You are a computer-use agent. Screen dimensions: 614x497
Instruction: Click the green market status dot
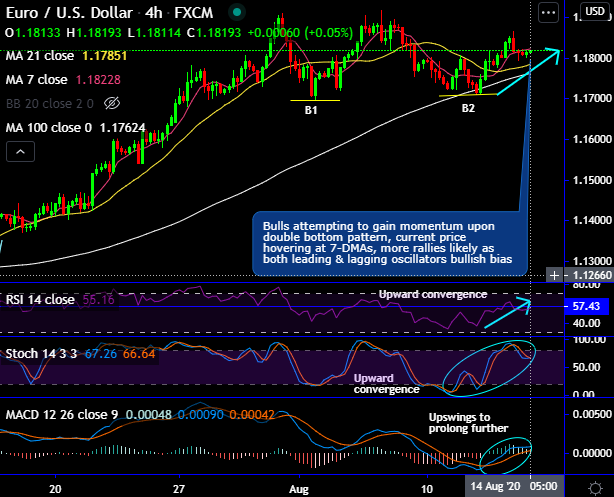(x=237, y=13)
